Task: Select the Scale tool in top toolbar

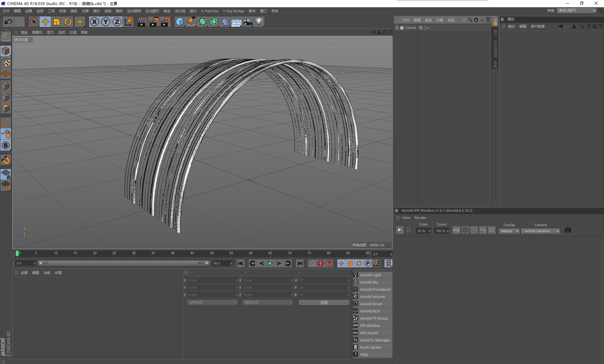Action: [57, 22]
